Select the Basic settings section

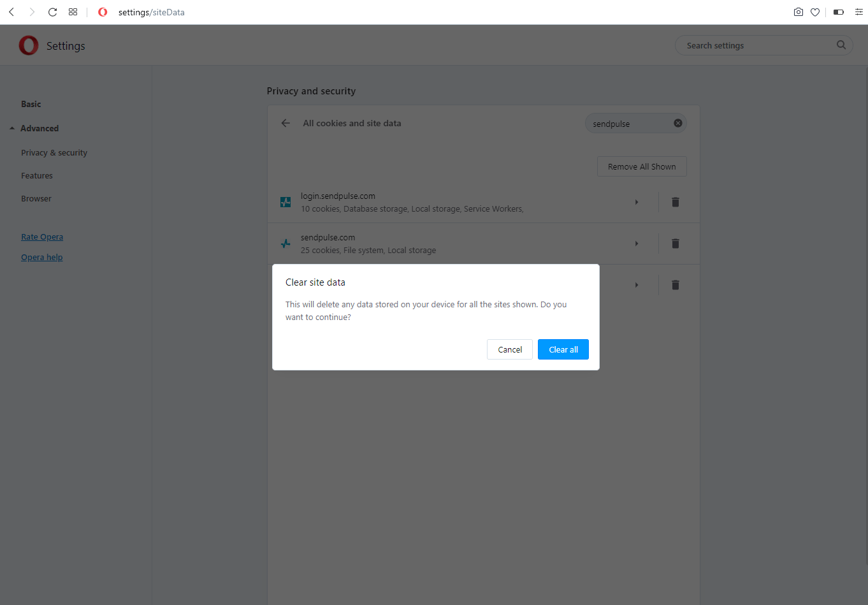click(31, 105)
